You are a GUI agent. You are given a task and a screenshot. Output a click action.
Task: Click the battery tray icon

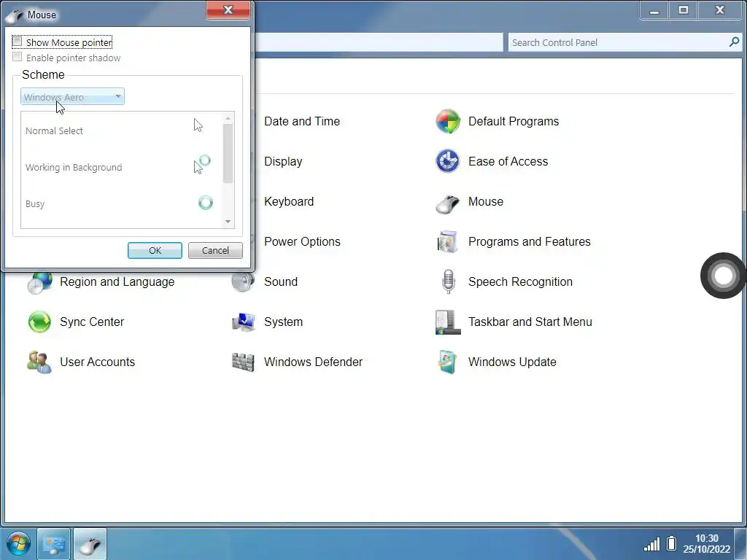(671, 543)
